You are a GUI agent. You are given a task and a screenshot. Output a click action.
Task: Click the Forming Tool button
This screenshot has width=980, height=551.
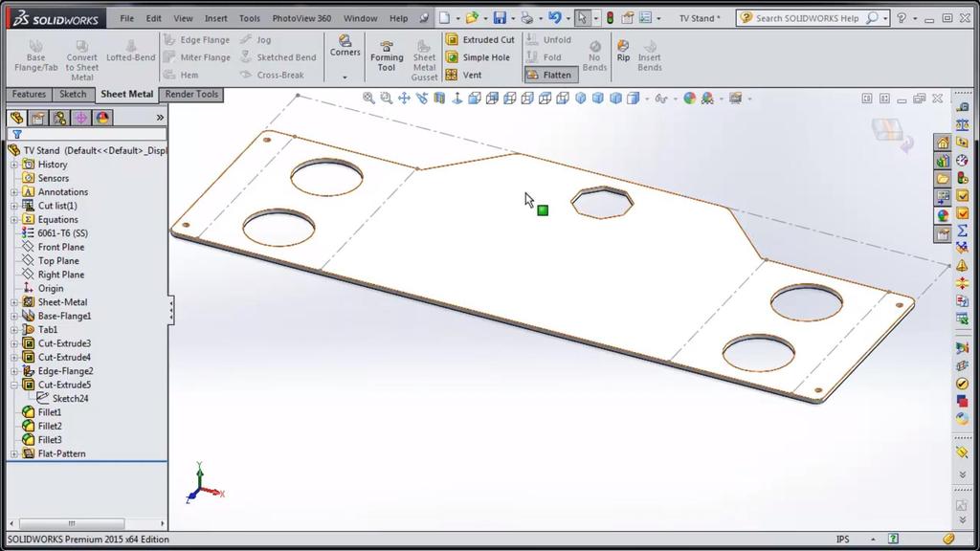click(387, 56)
